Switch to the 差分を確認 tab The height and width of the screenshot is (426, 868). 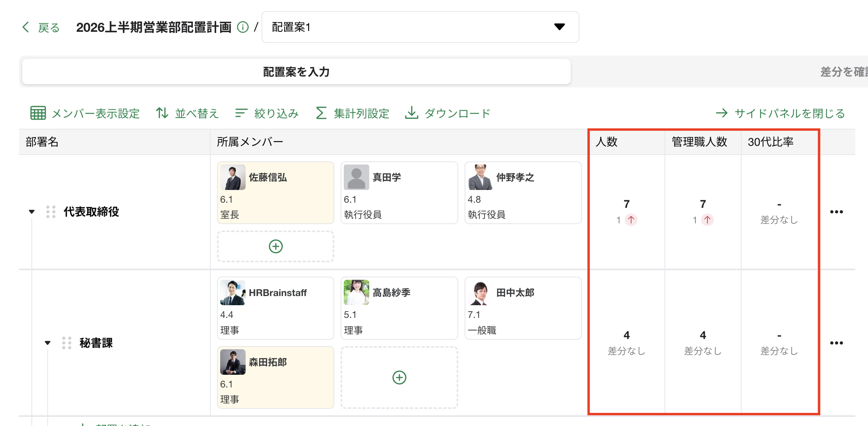(843, 72)
